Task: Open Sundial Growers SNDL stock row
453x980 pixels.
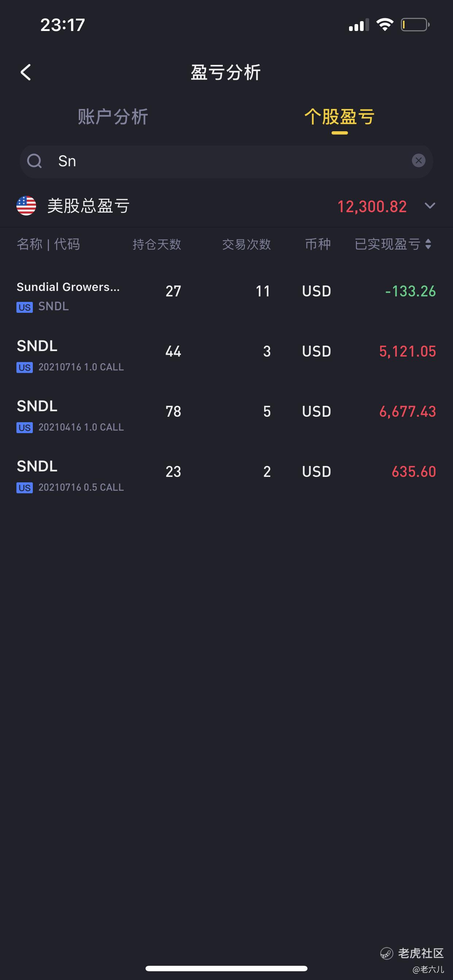Action: pos(226,296)
